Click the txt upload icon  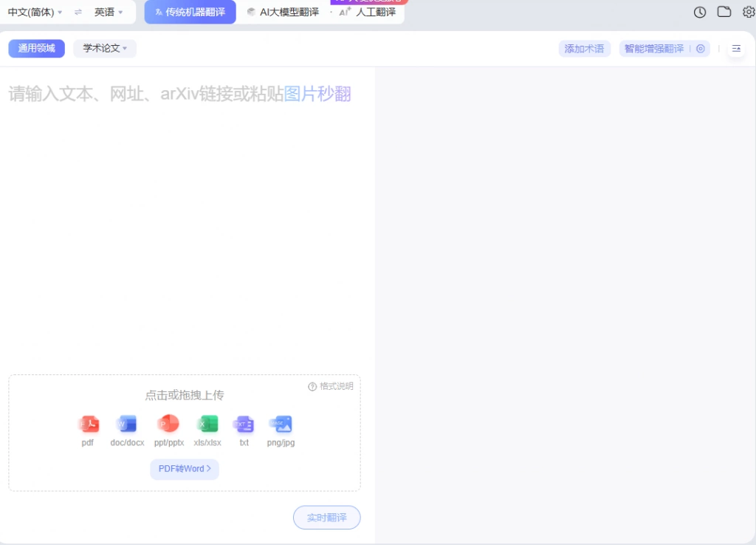tap(244, 424)
